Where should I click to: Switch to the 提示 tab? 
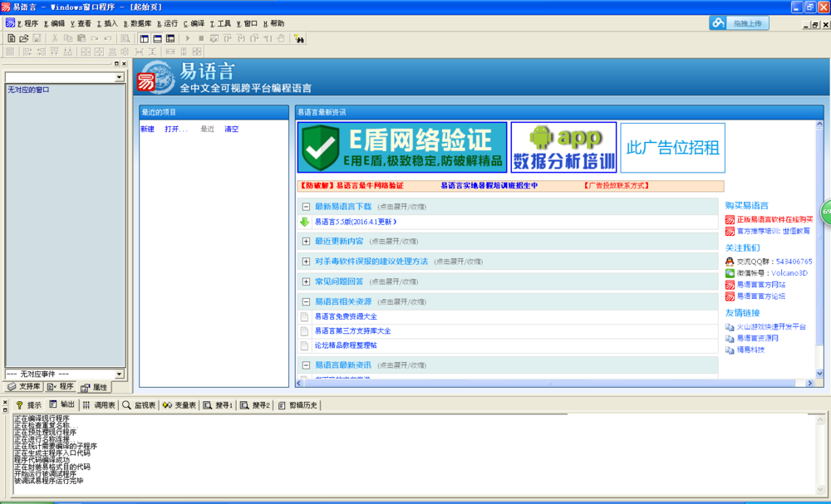[x=28, y=405]
